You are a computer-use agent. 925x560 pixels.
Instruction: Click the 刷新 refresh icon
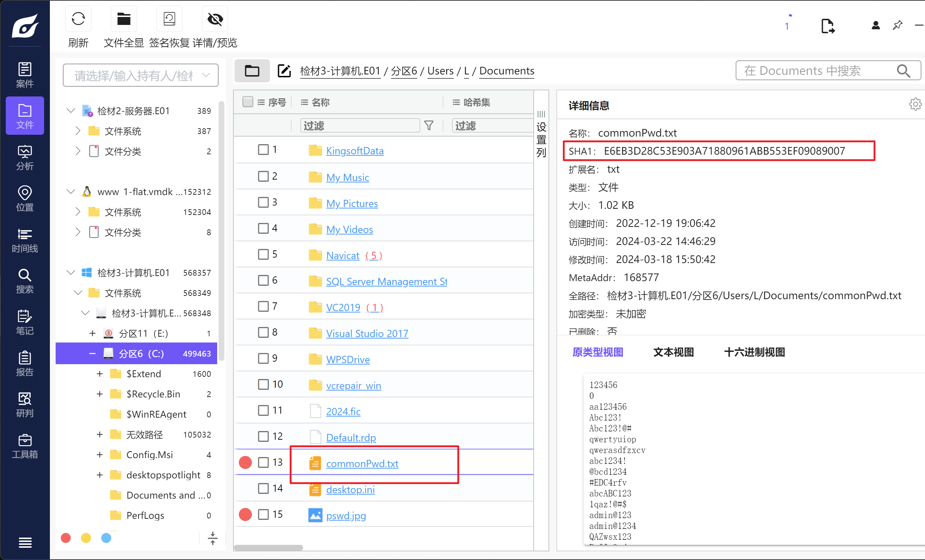pyautogui.click(x=78, y=19)
